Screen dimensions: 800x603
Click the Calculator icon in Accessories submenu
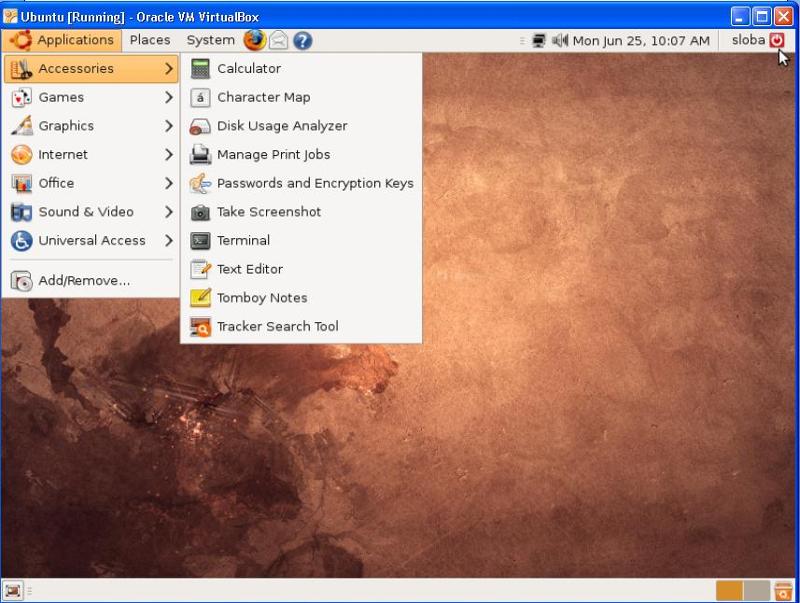point(200,69)
